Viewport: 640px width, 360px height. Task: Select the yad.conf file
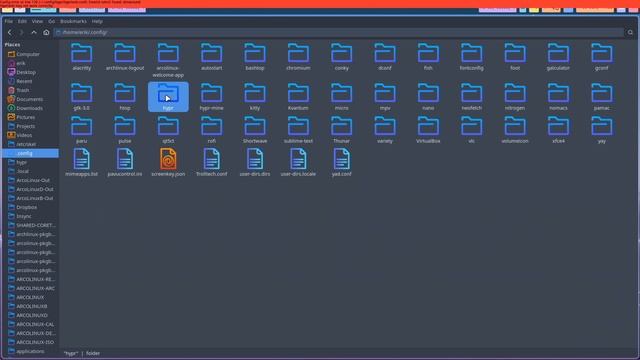point(342,162)
